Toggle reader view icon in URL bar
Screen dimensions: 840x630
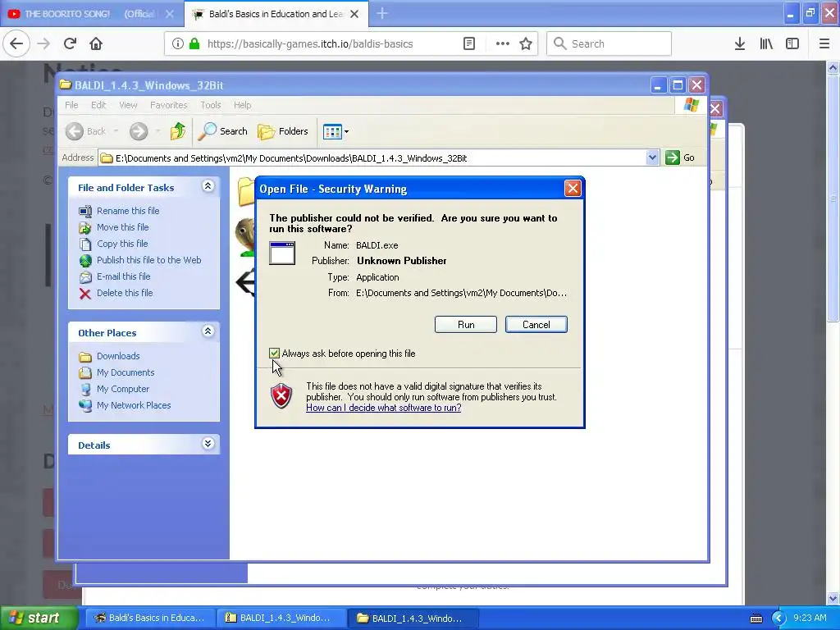(x=468, y=43)
